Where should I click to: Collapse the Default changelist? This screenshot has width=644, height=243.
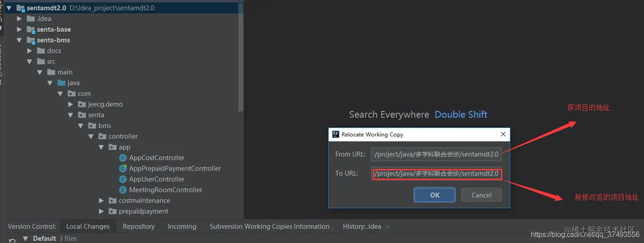25,239
